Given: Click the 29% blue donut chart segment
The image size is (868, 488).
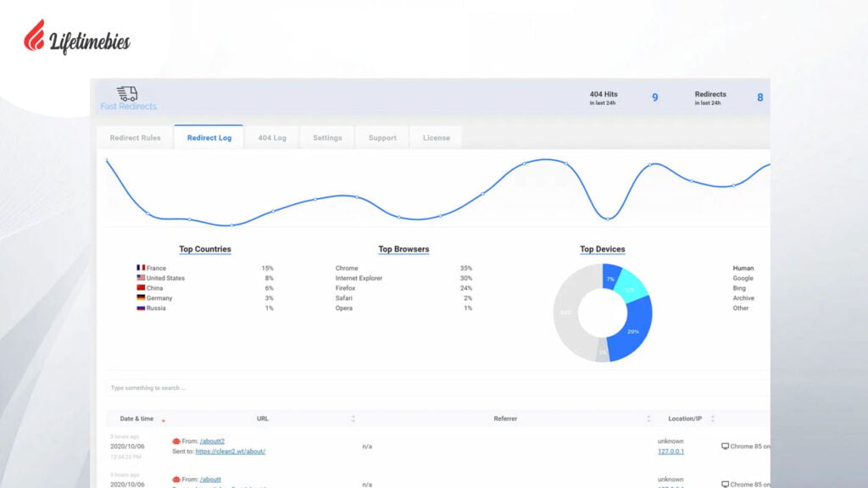Looking at the screenshot, I should (631, 330).
